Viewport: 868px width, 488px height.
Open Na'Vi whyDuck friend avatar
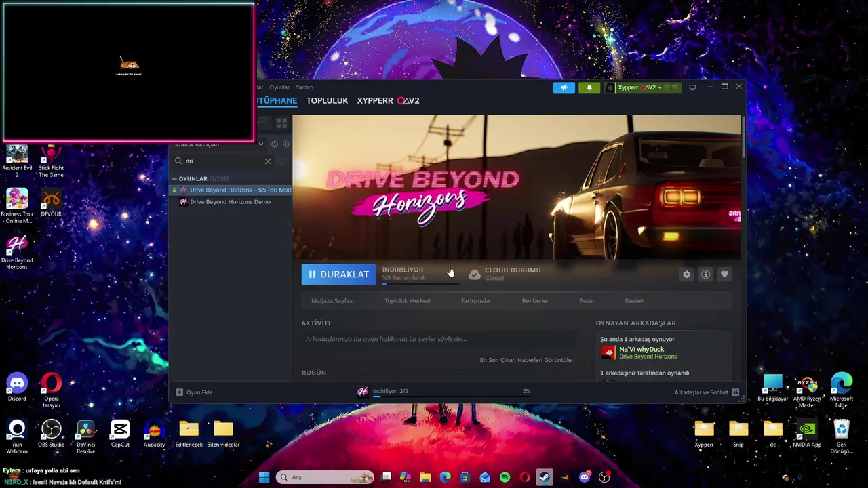[x=608, y=352]
